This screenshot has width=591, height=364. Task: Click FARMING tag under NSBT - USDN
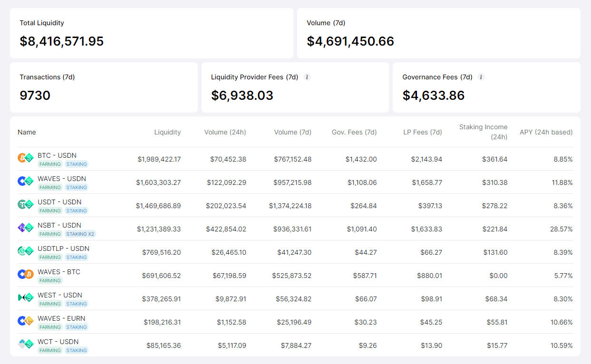[x=50, y=234]
